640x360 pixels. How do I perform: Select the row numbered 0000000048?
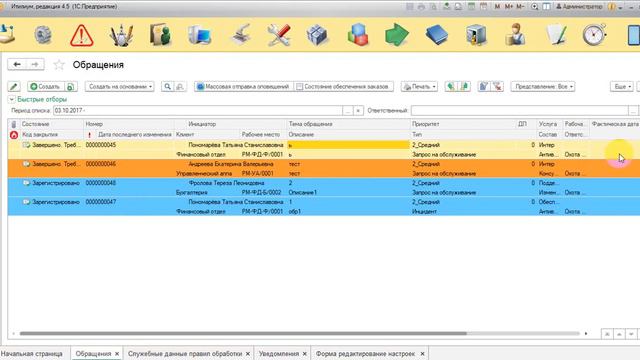(323, 188)
